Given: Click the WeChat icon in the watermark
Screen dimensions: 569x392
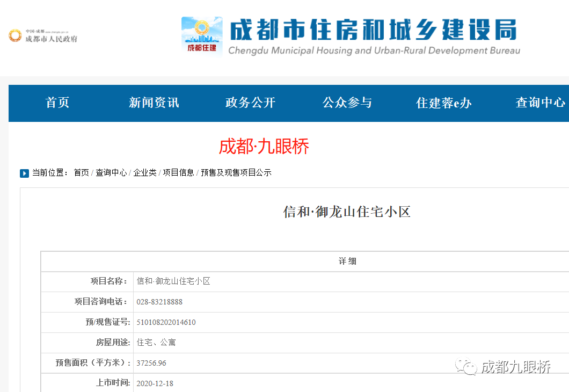Looking at the screenshot, I should coord(466,367).
